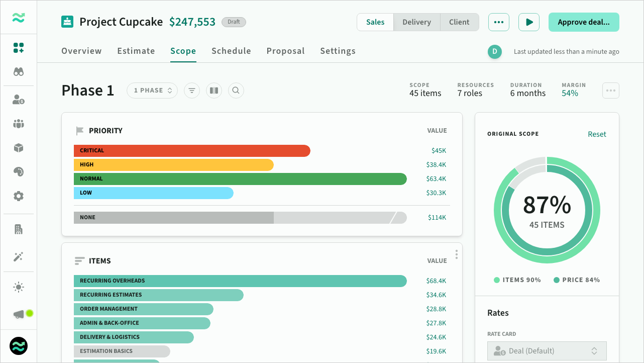
Task: Switch to the Client view toggle
Action: (x=459, y=22)
